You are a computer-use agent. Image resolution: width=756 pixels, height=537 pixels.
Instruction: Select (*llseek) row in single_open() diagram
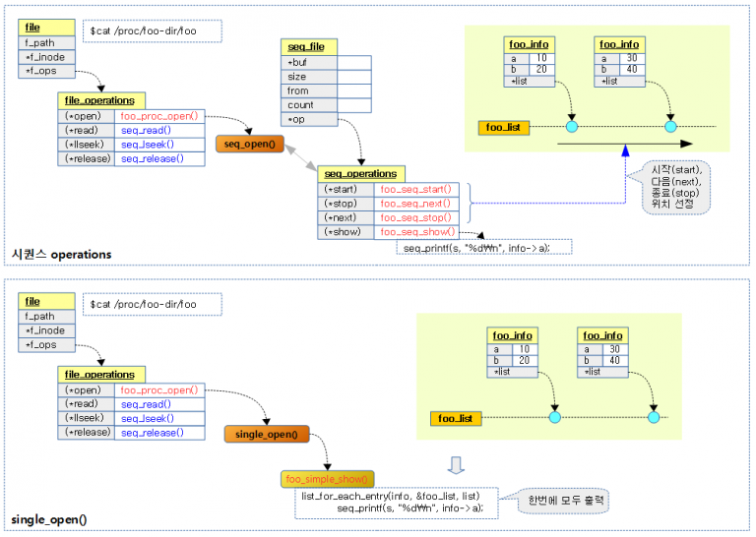[x=131, y=419]
